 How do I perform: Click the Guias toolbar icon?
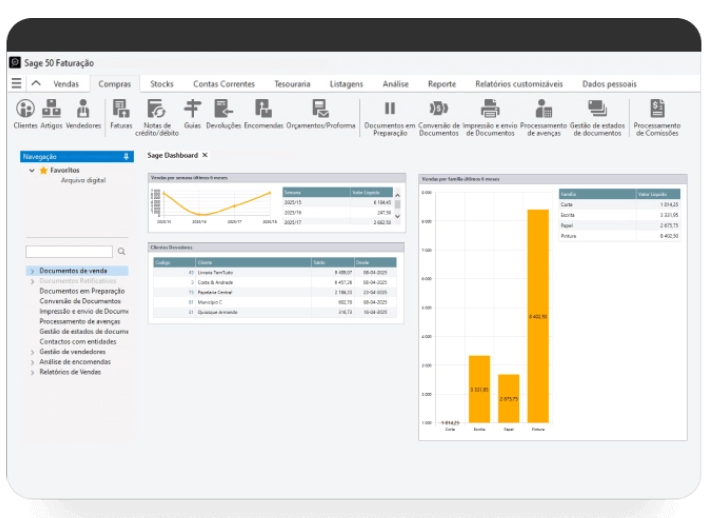pos(192,109)
